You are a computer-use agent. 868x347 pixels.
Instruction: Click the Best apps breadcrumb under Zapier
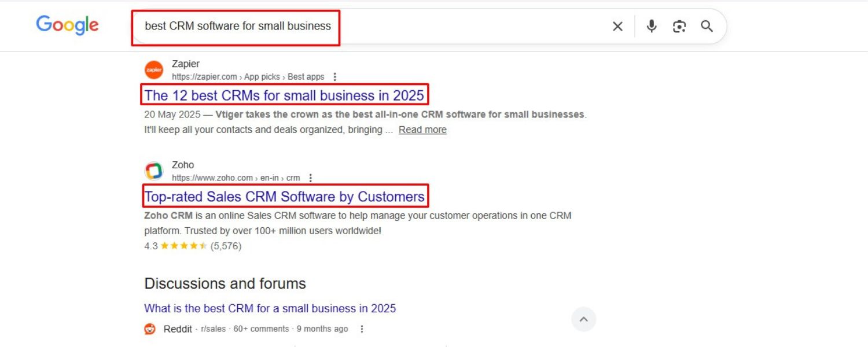click(306, 76)
